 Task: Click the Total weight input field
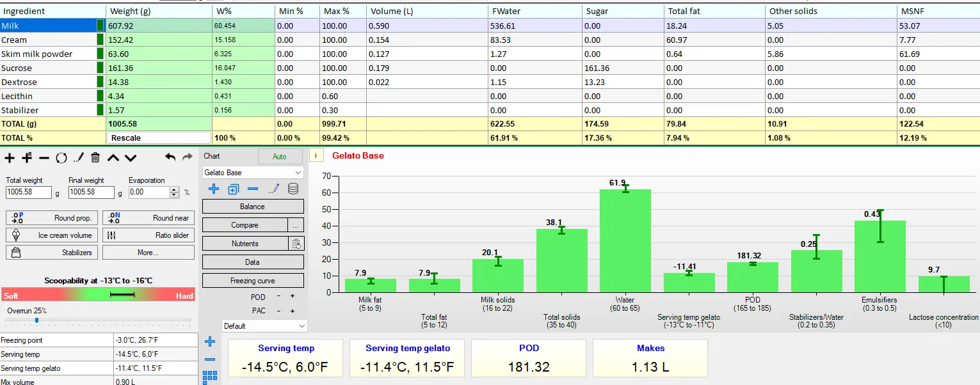[29, 192]
